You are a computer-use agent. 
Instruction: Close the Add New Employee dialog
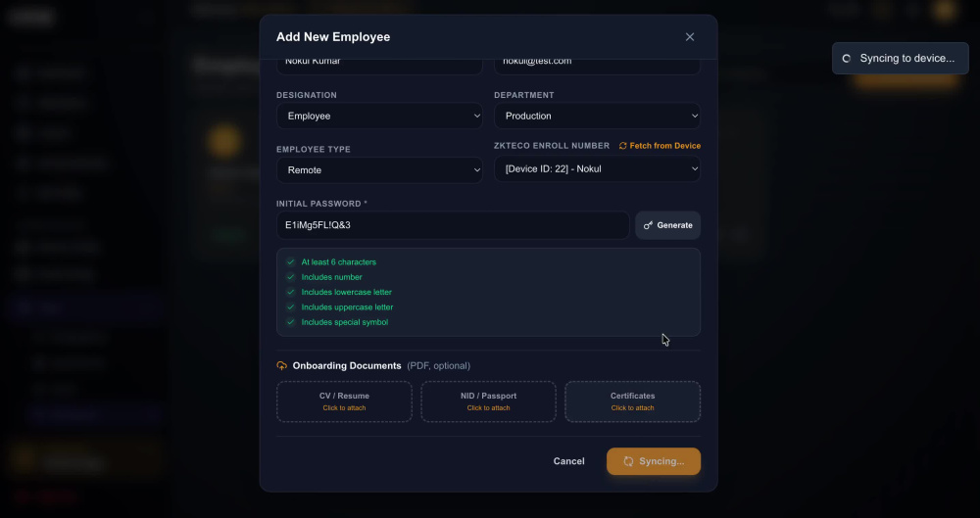(x=689, y=37)
